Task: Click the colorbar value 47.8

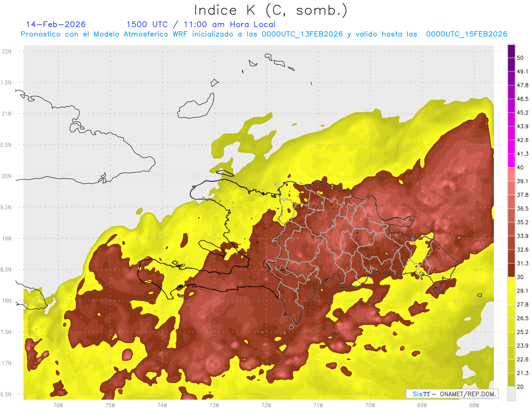Action: [523, 85]
